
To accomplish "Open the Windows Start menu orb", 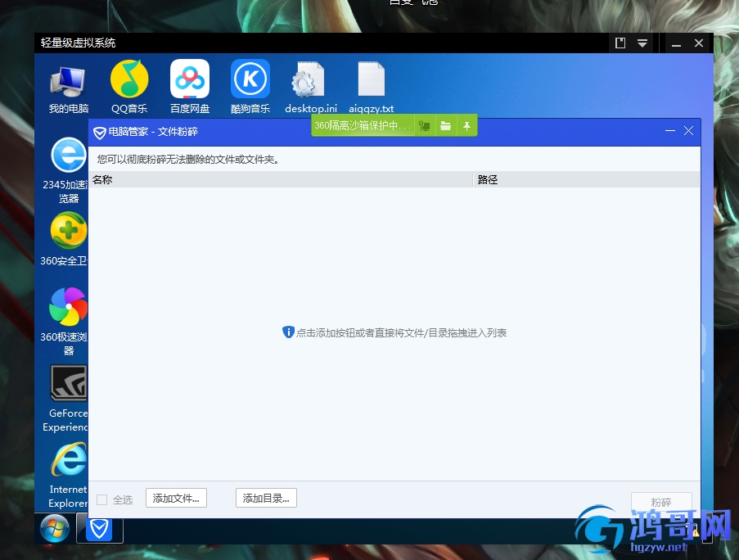I will click(x=55, y=529).
